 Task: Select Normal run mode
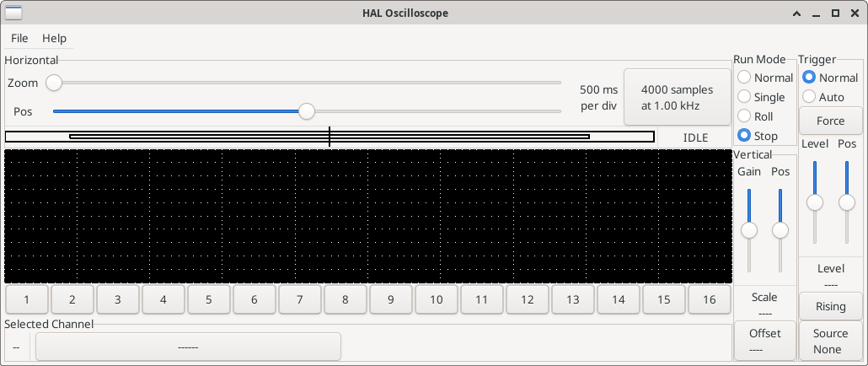coord(745,78)
